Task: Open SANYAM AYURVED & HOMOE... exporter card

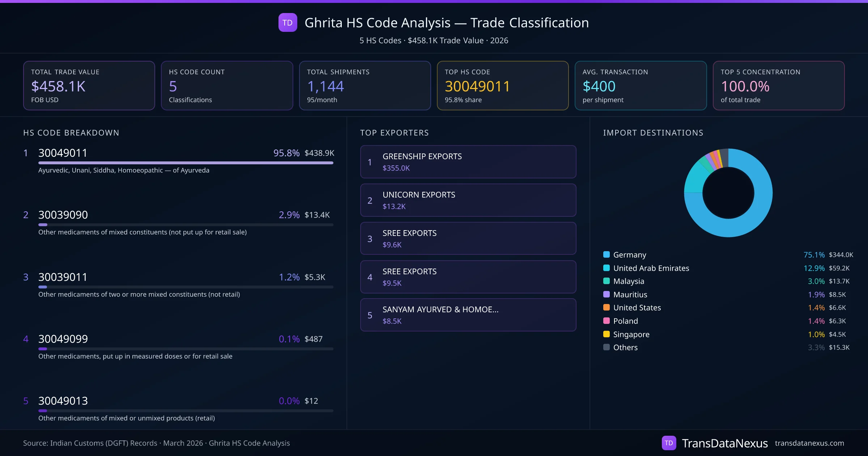Action: [x=468, y=315]
